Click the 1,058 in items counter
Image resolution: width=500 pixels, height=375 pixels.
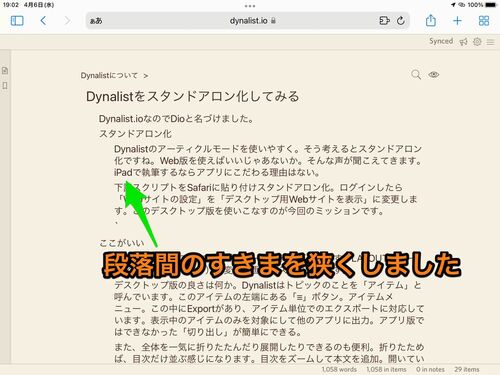(386, 369)
